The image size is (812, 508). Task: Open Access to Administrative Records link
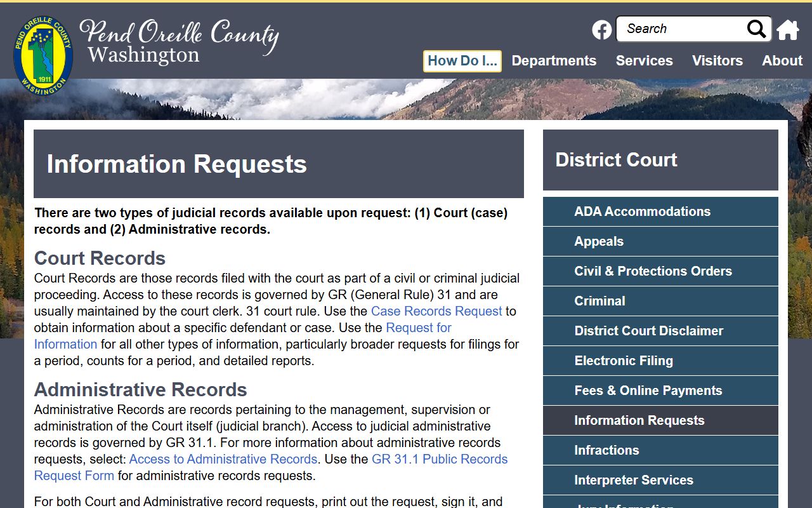[223, 459]
